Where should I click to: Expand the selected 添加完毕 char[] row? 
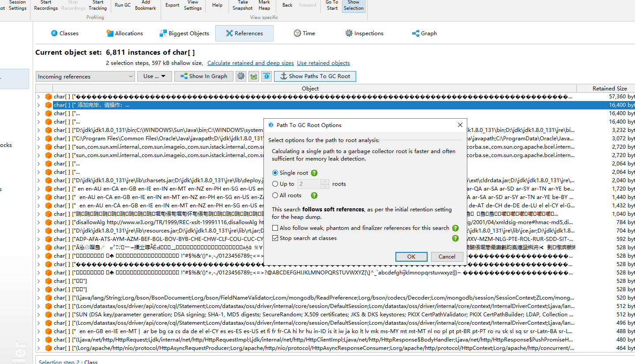point(39,105)
